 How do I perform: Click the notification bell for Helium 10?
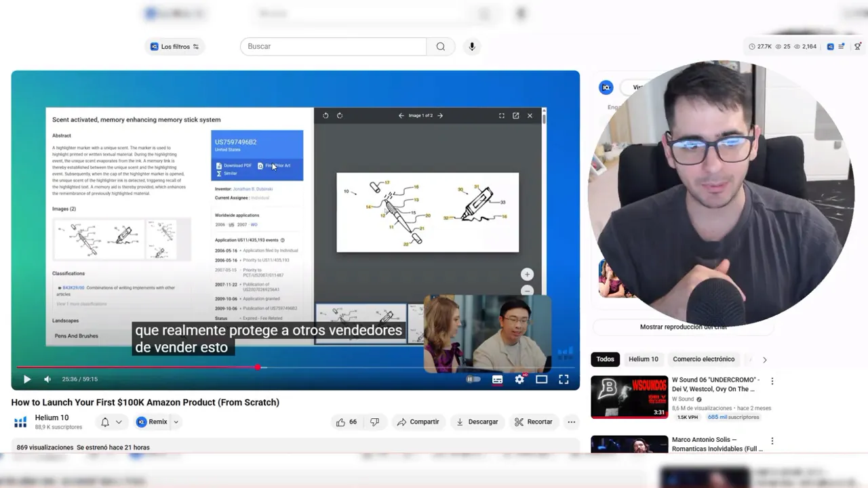coord(105,422)
